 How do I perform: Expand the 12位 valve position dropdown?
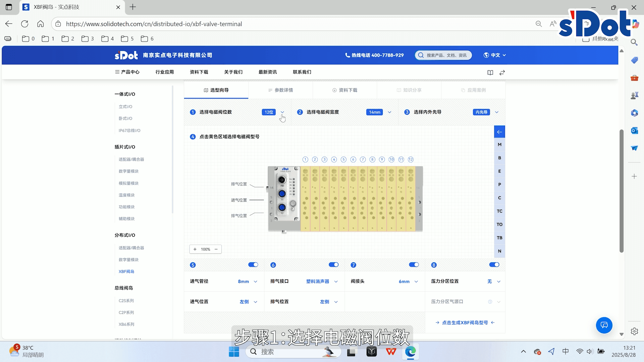(282, 112)
